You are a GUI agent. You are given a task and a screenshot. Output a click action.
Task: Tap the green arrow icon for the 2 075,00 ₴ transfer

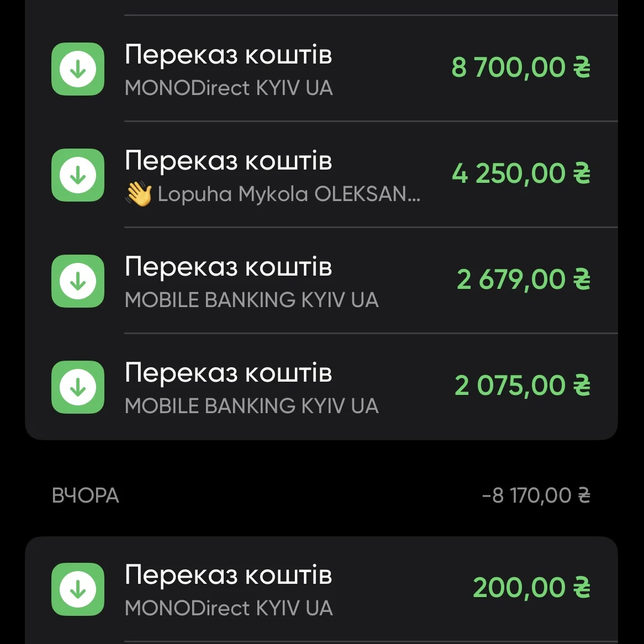coord(78,387)
